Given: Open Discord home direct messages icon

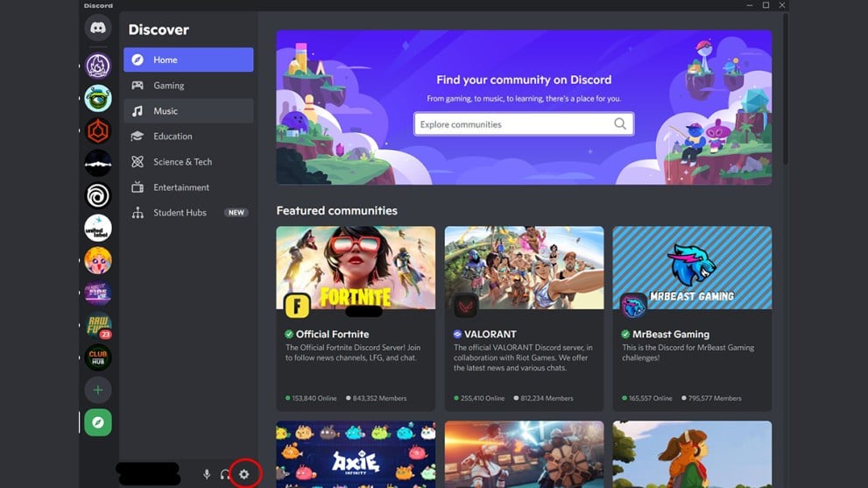Looking at the screenshot, I should [98, 28].
